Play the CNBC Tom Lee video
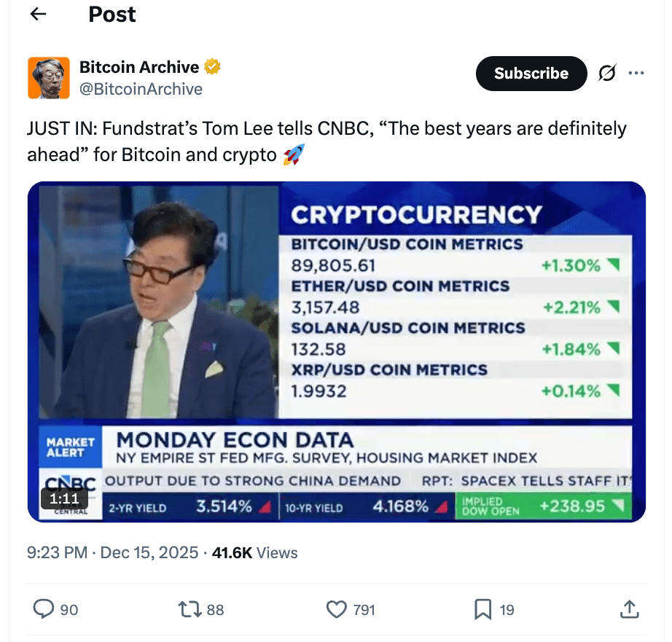This screenshot has height=642, width=672. (336, 351)
